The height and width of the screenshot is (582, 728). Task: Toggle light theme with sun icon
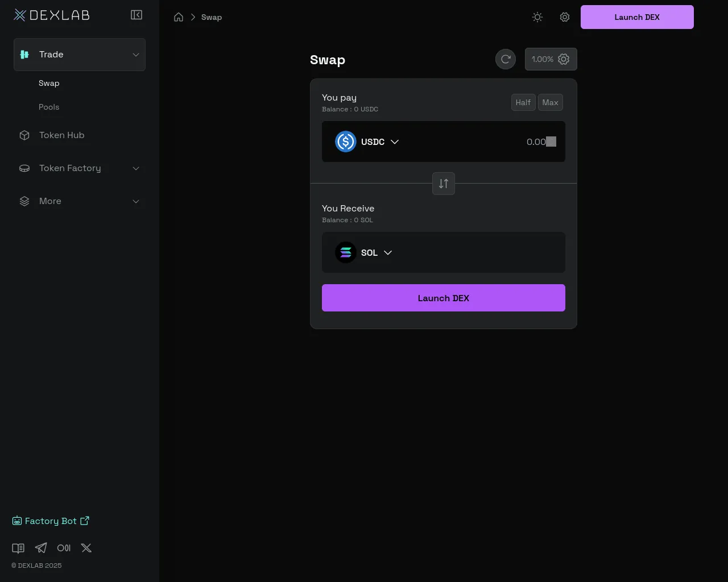[x=537, y=17]
